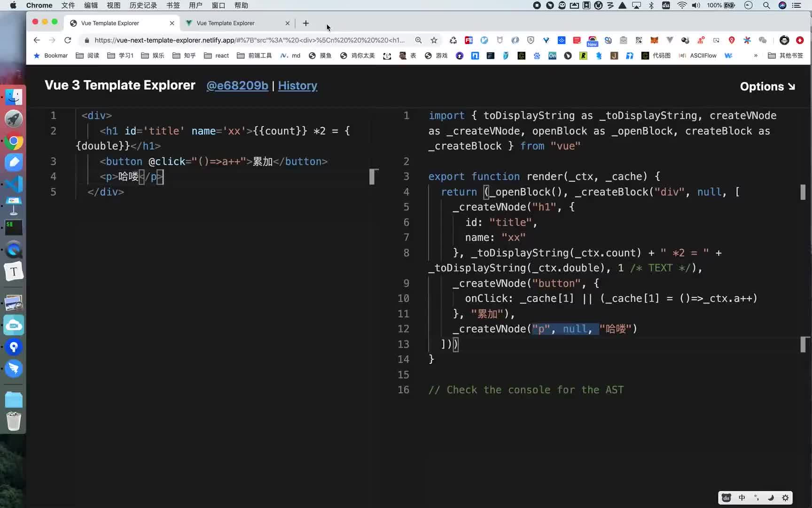Open the Chrome menu in menu bar
The width and height of the screenshot is (812, 508).
(39, 5)
